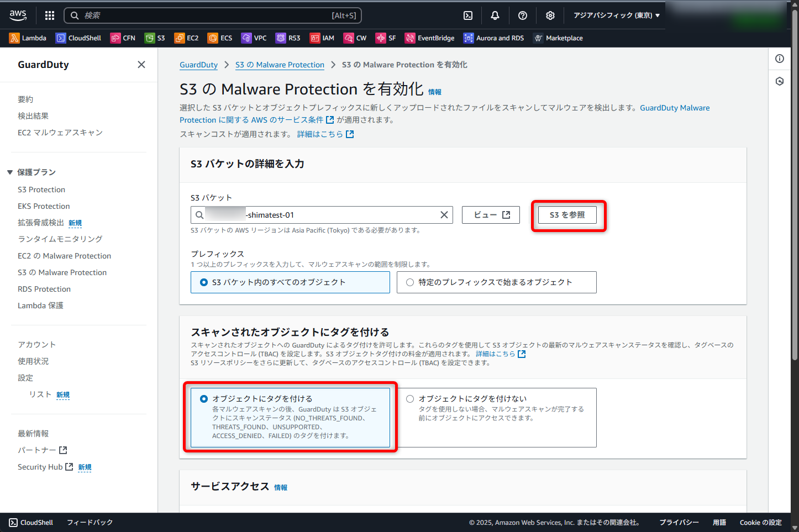
Task: Clear the S3 bucket field
Action: (444, 215)
